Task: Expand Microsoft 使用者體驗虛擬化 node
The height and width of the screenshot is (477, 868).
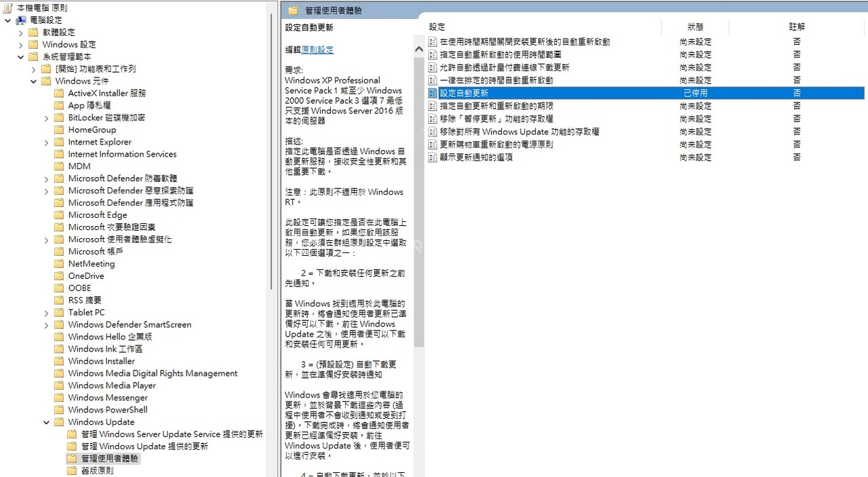Action: coord(46,240)
